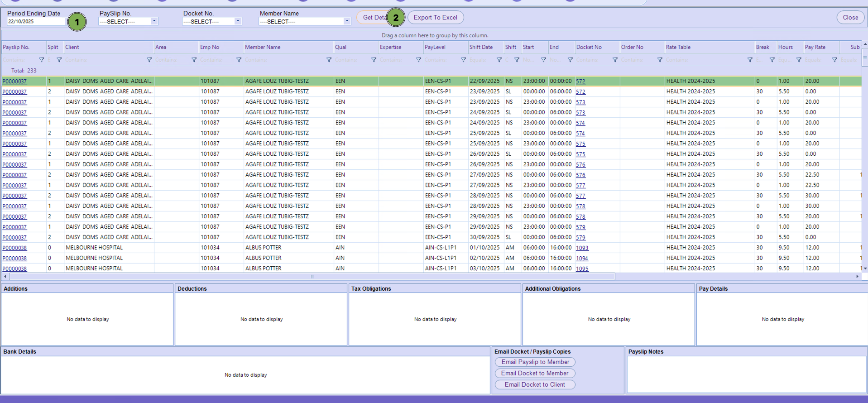Click the Payslip No. column filter icon
868x403 pixels.
(42, 60)
